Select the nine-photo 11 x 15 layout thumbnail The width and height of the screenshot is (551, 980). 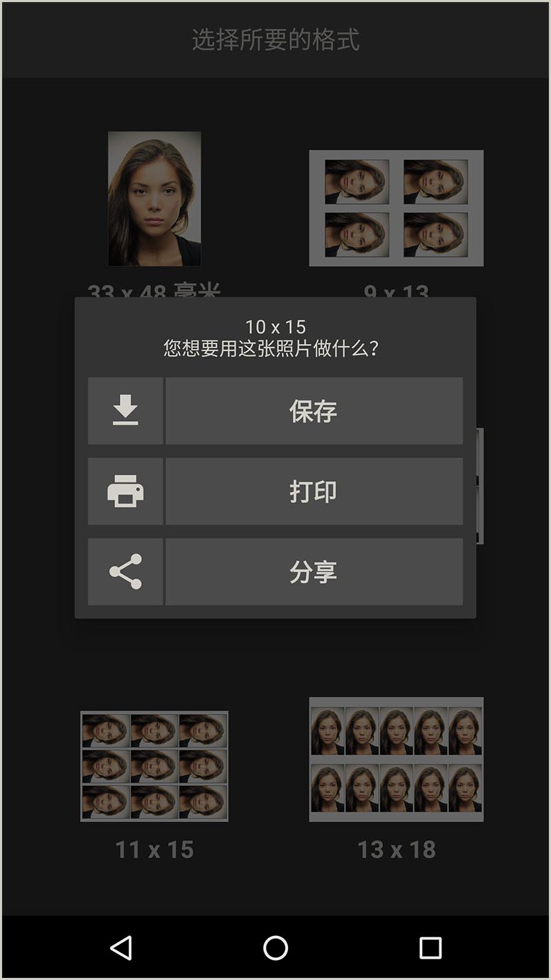coord(154,766)
